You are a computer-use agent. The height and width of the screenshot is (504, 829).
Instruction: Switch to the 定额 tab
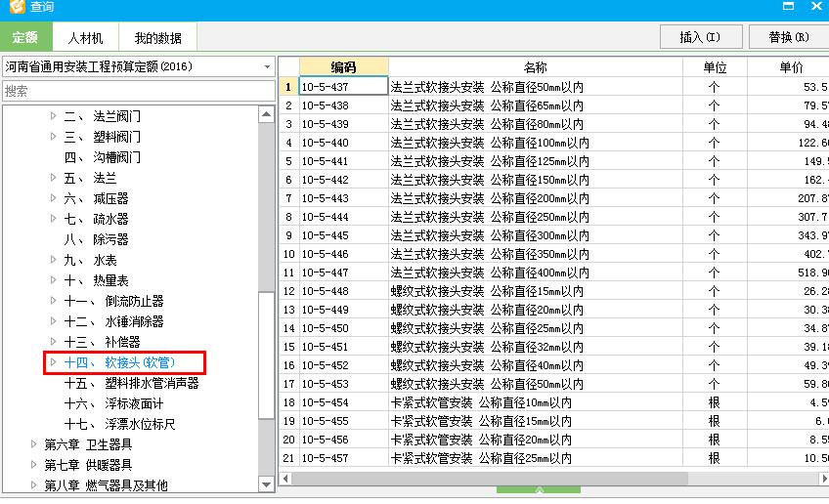click(x=25, y=37)
